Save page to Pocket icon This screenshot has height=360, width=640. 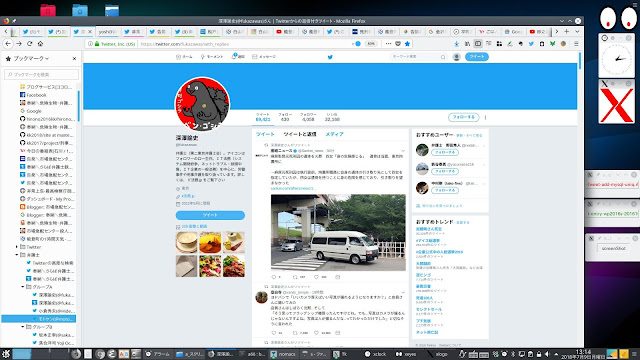[398, 44]
